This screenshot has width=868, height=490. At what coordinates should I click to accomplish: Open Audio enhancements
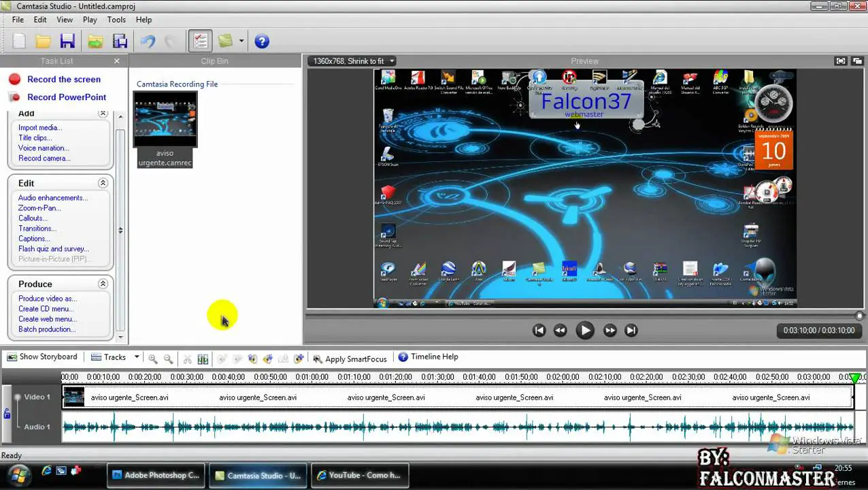[x=53, y=198]
